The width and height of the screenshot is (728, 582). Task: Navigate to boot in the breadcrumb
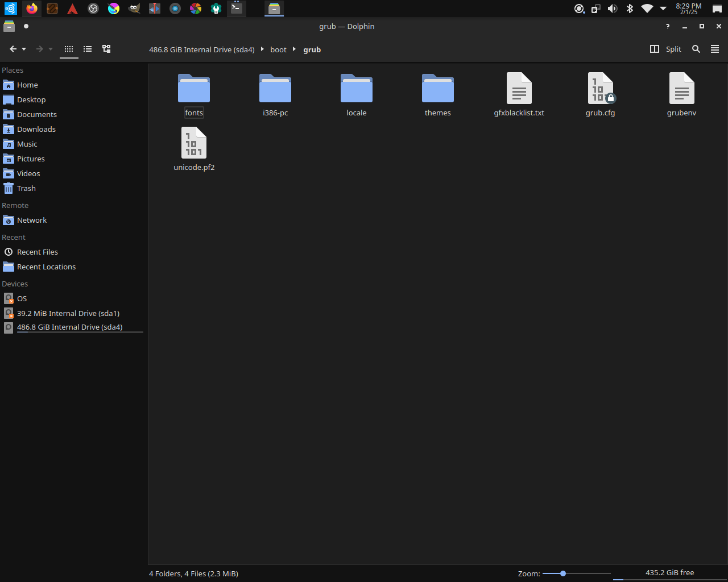pos(278,50)
